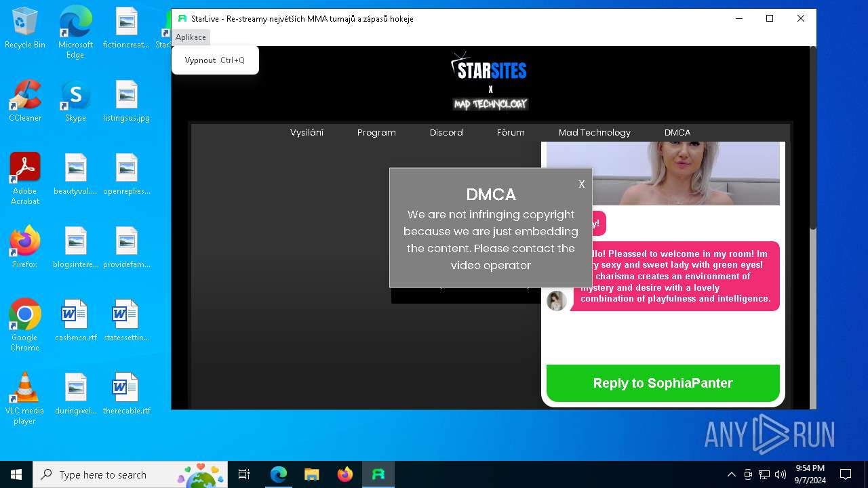Click the StarSites logo
The height and width of the screenshot is (488, 868).
489,67
